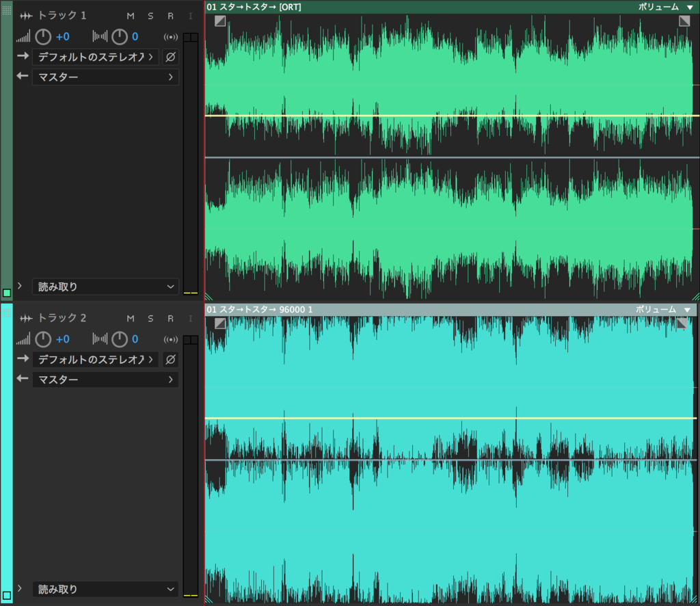Click Track 1 level meter
This screenshot has height=606, width=700.
point(191,163)
